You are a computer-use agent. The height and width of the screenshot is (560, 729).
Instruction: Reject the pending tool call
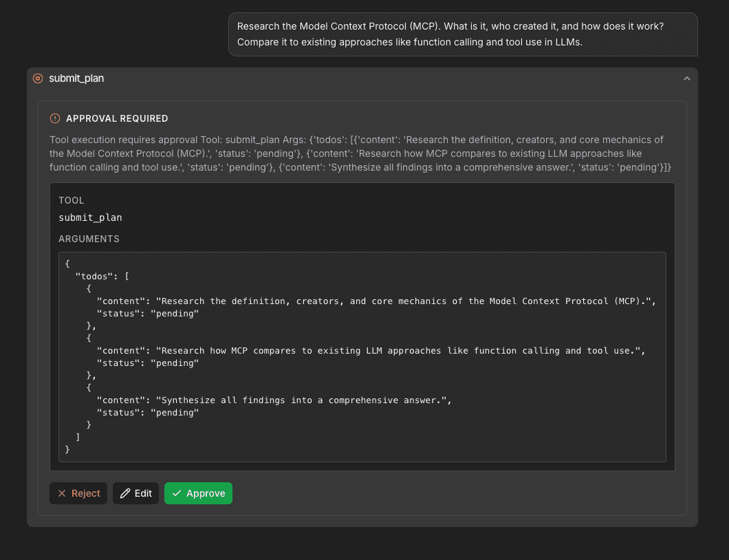[78, 493]
